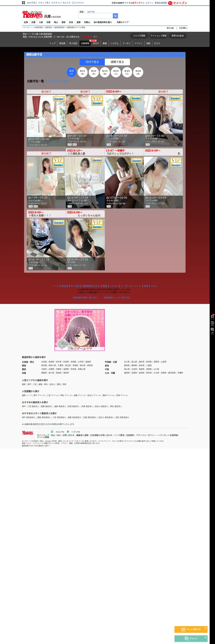The width and height of the screenshot is (215, 644).
Task: Select the 6/12 (木) date circle
Action: [94, 72]
